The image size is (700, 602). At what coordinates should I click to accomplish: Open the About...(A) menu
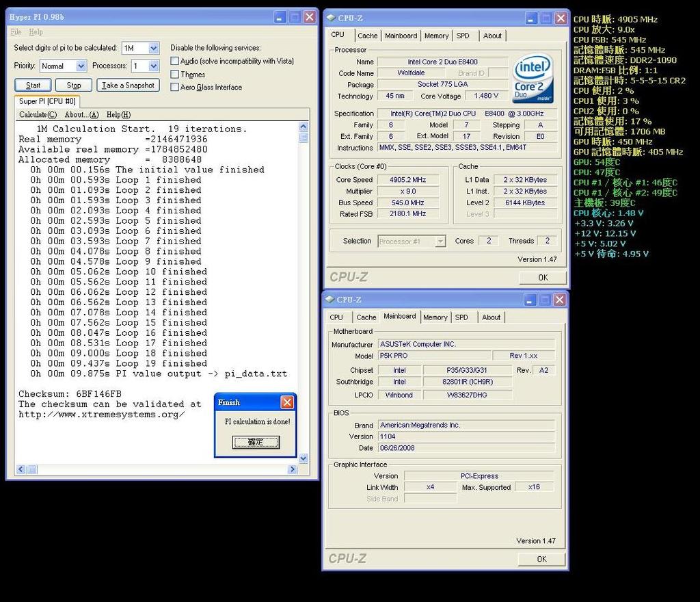82,115
